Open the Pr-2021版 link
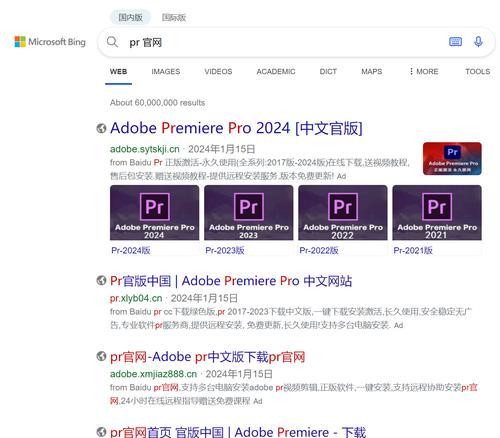500x438 pixels. (x=413, y=250)
